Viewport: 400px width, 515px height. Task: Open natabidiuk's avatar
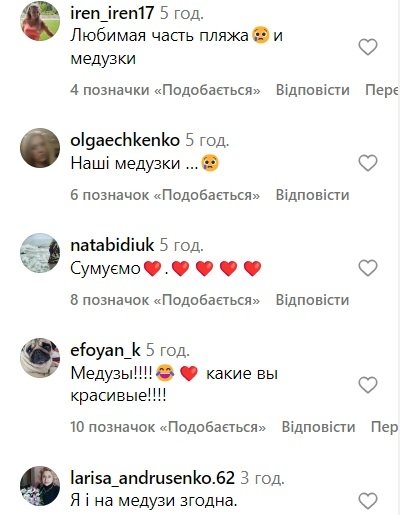pos(40,253)
